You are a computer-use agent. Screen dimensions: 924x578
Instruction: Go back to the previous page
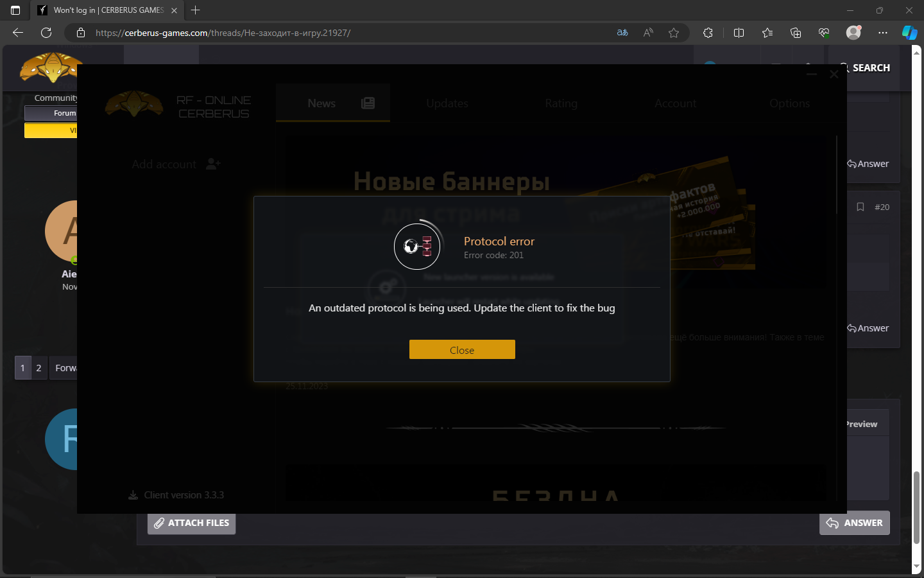click(x=18, y=33)
